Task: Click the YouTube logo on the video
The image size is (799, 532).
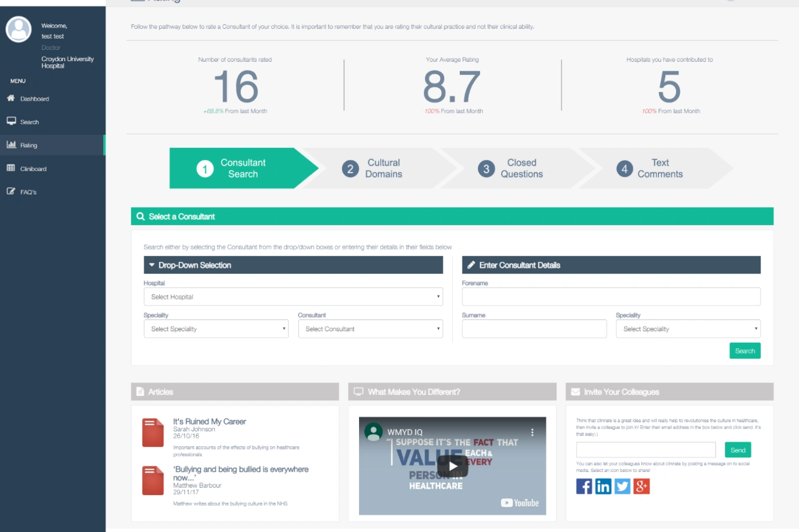Action: (520, 503)
